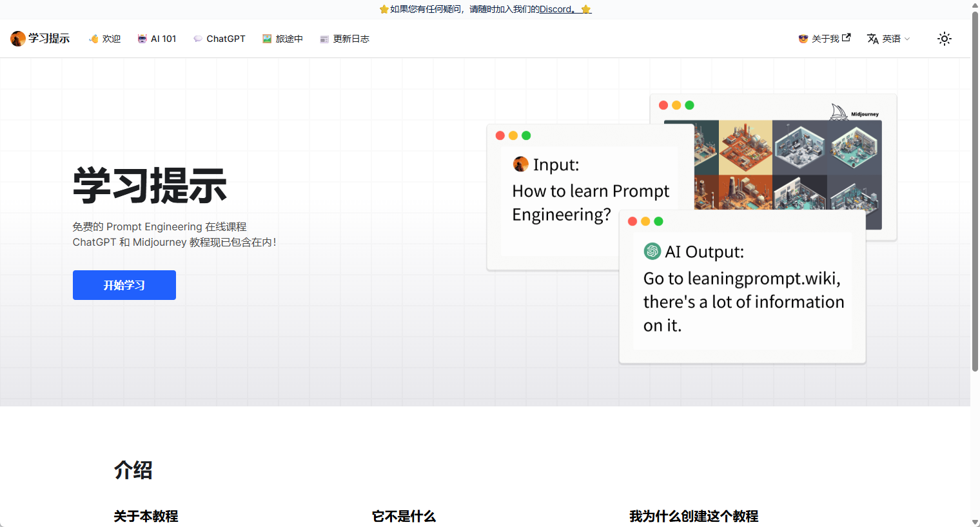This screenshot has width=980, height=527.
Task: Click the 学习提示 hero heading
Action: click(150, 186)
